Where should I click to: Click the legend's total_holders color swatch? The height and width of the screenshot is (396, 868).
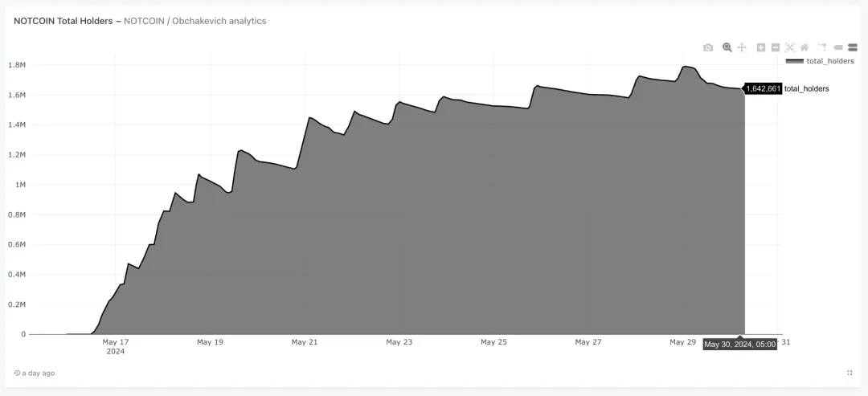(795, 61)
